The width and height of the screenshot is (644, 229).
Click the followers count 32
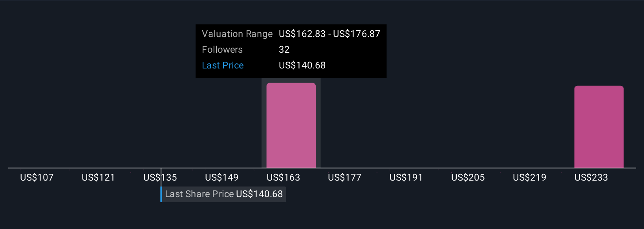pos(284,50)
